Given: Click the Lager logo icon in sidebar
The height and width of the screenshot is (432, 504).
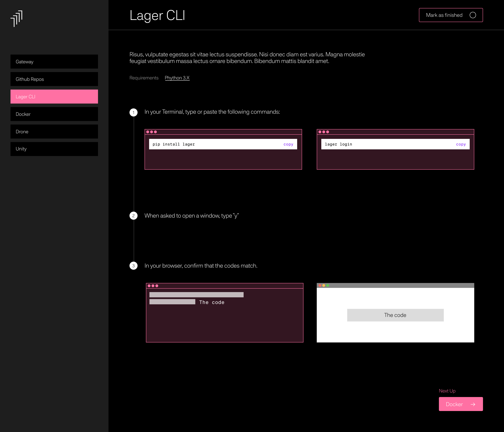Looking at the screenshot, I should coord(17,19).
